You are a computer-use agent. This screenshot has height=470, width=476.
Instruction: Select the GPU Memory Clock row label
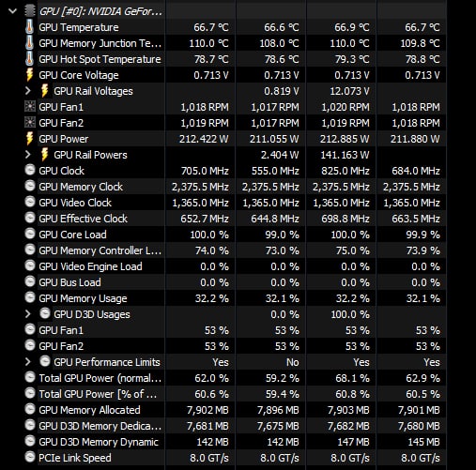click(x=81, y=187)
